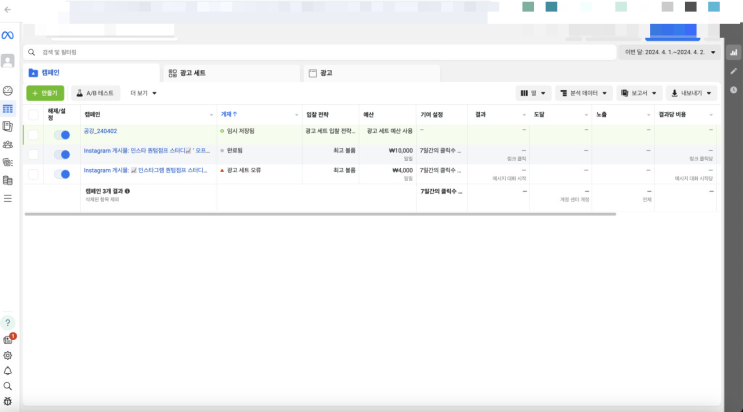Click the 입찰 전략 column header
The width and height of the screenshot is (743, 412).
pos(317,115)
